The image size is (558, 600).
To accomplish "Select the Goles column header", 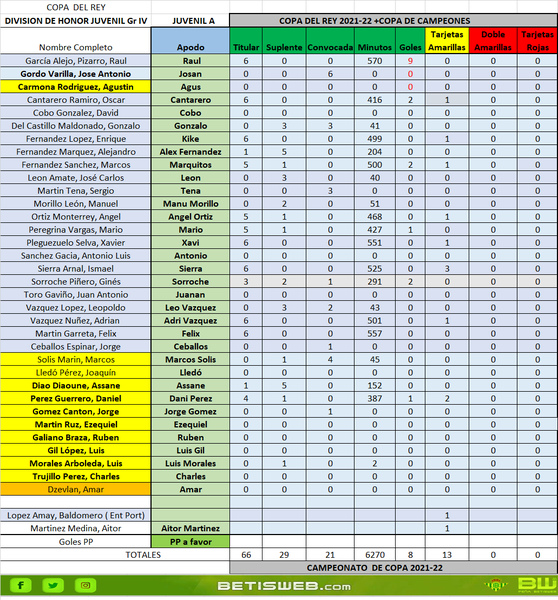I will tap(410, 41).
